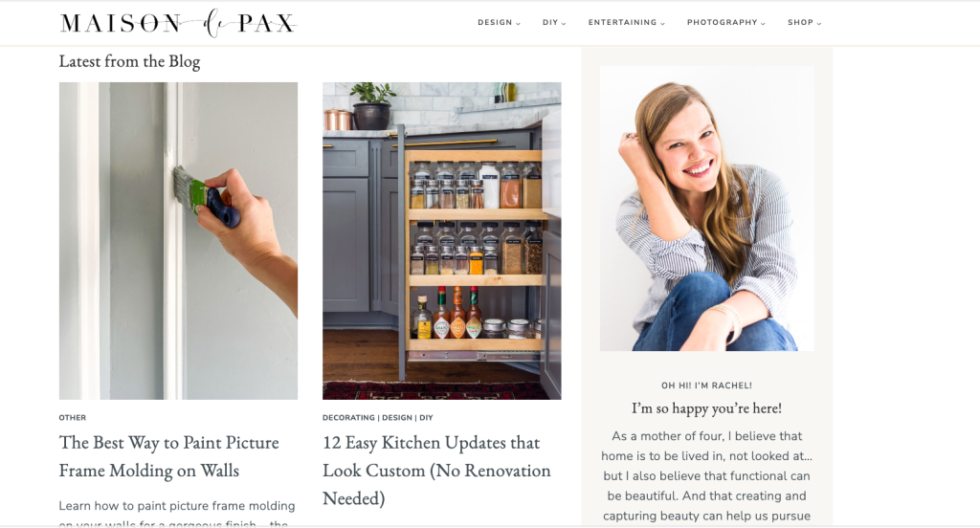This screenshot has width=980, height=528.
Task: Open the Shop menu item
Action: tap(800, 23)
